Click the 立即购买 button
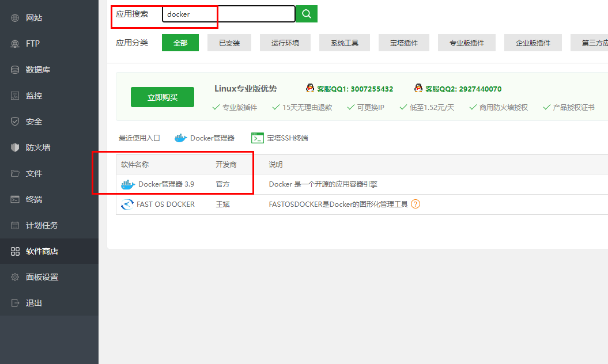Screen dimensions: 608x364 tap(163, 97)
